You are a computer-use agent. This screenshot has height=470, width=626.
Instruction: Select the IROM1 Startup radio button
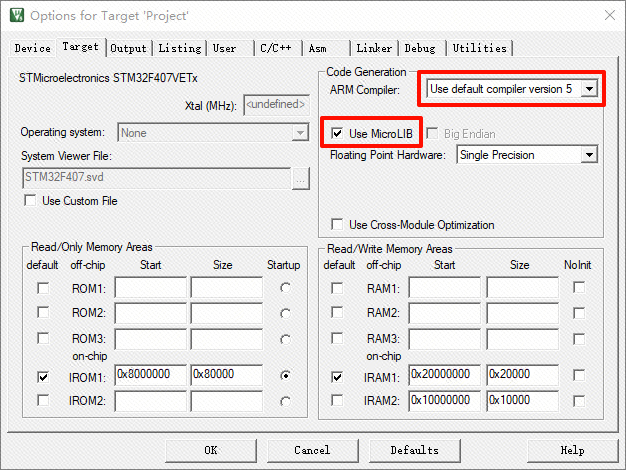286,376
